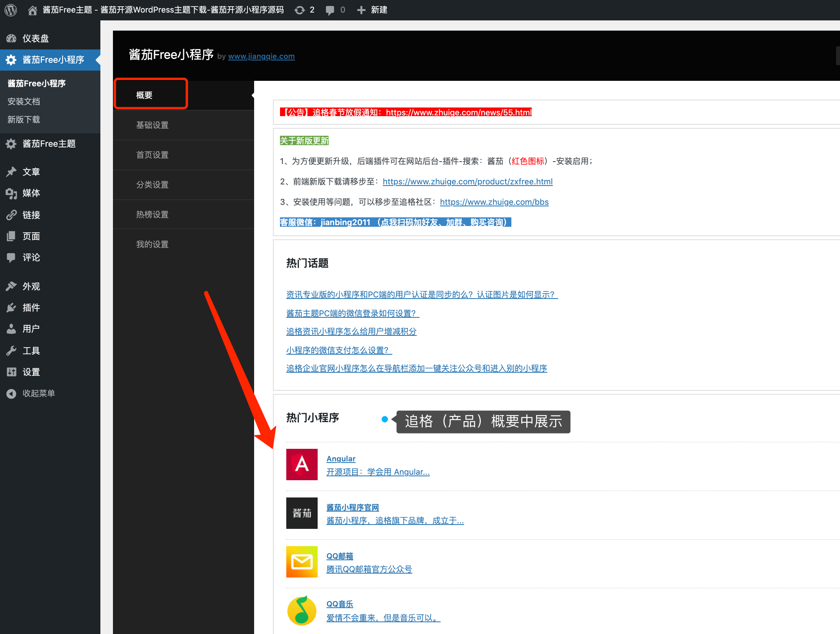This screenshot has height=634, width=840.
Task: Select the 首页设置 tab
Action: pyautogui.click(x=184, y=155)
